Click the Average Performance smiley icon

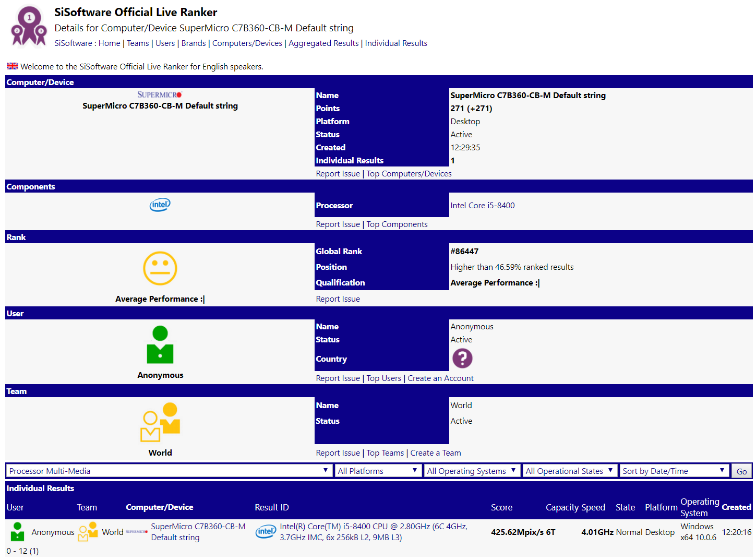point(160,268)
